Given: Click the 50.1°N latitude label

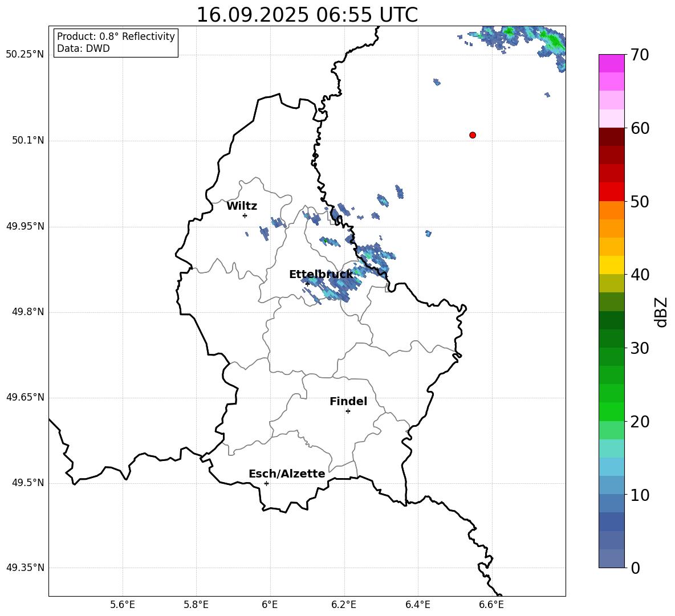Looking at the screenshot, I should 28,140.
